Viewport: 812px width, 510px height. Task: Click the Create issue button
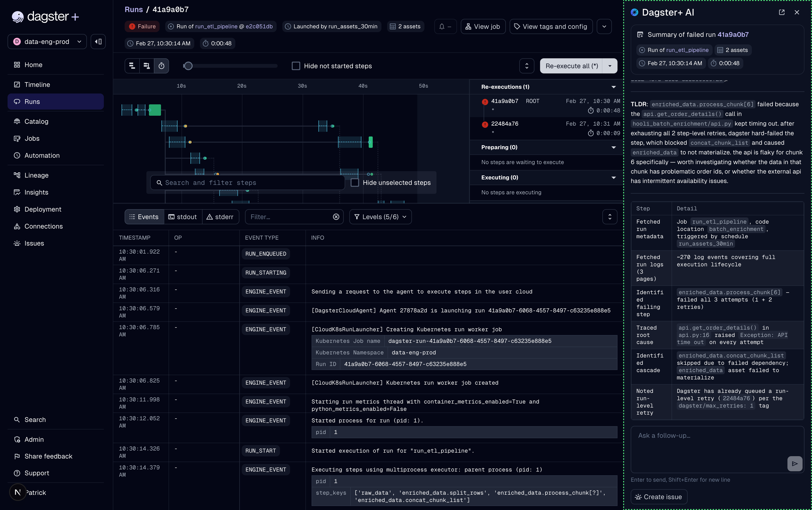click(x=658, y=497)
